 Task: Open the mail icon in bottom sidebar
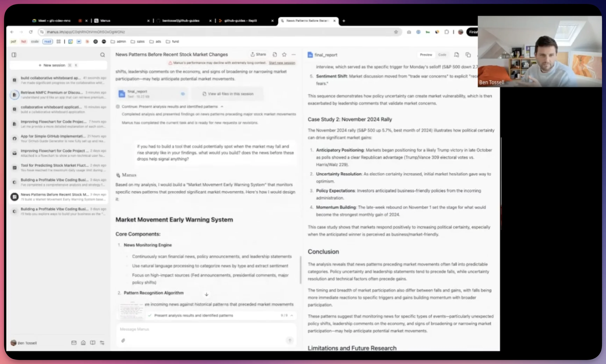(x=74, y=343)
